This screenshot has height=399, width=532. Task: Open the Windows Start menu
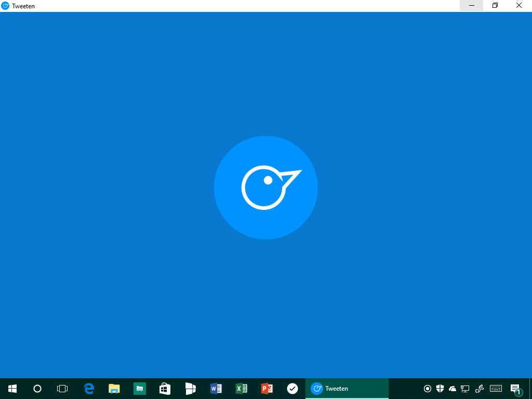point(12,389)
